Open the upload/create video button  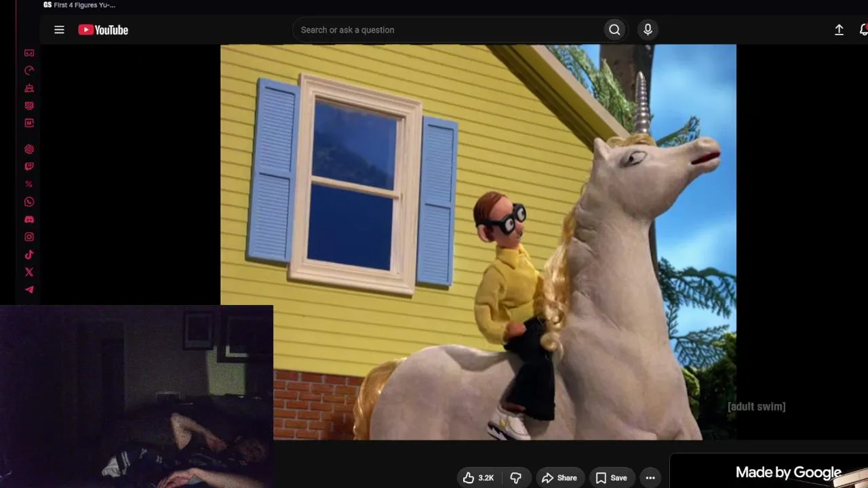click(x=839, y=30)
